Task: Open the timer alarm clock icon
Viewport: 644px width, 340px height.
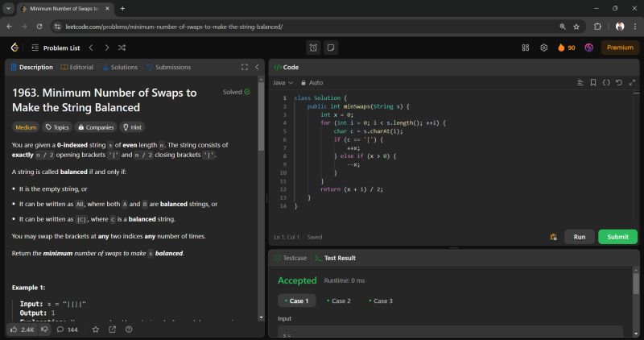Action: click(x=313, y=48)
